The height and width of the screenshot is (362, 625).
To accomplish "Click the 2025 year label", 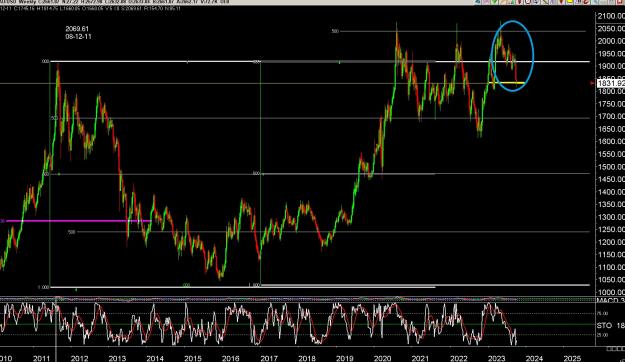I will tap(572, 358).
